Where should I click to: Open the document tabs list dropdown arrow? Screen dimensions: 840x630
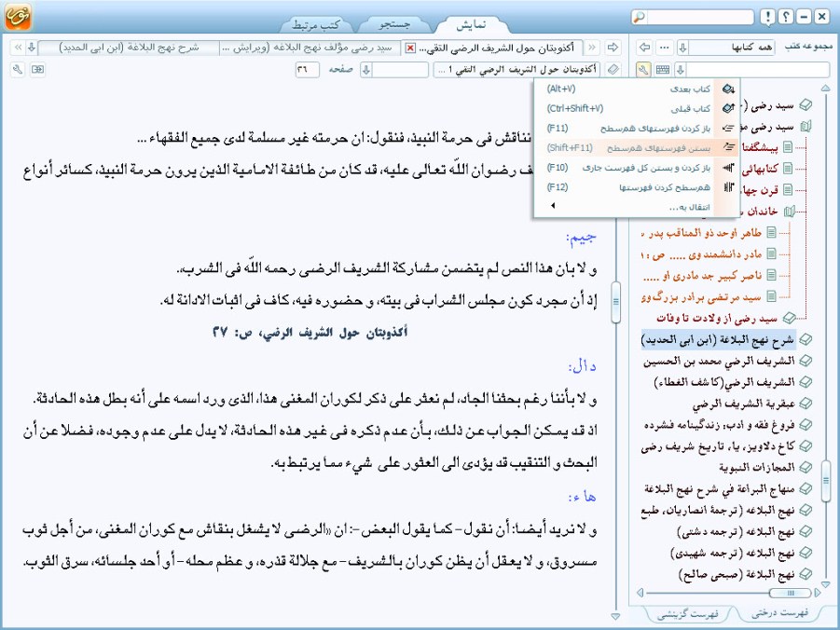point(32,48)
